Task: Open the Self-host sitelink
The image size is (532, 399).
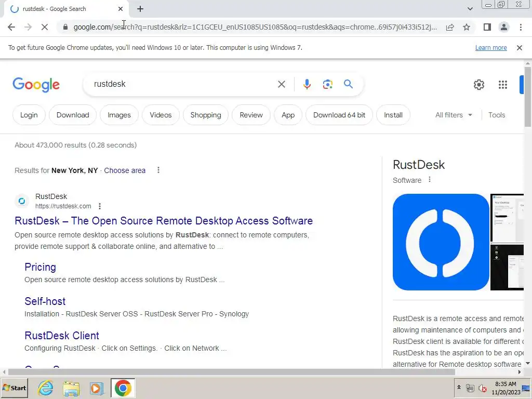Action: (x=45, y=301)
